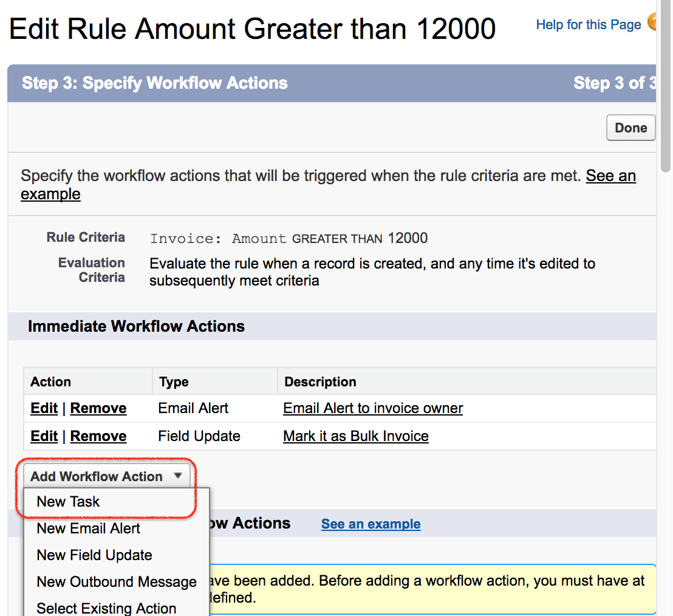This screenshot has height=616, width=673.
Task: Click the Field Update type cell
Action: click(x=199, y=436)
